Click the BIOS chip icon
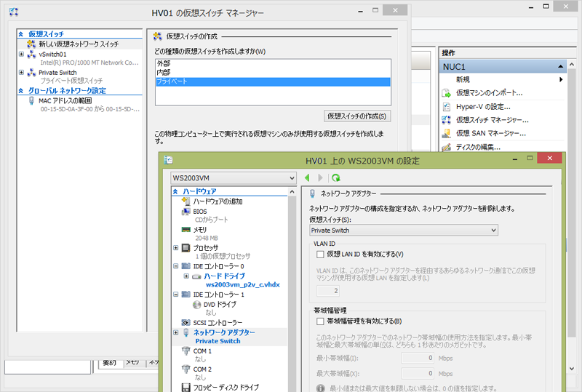This screenshot has width=582, height=392. (186, 211)
